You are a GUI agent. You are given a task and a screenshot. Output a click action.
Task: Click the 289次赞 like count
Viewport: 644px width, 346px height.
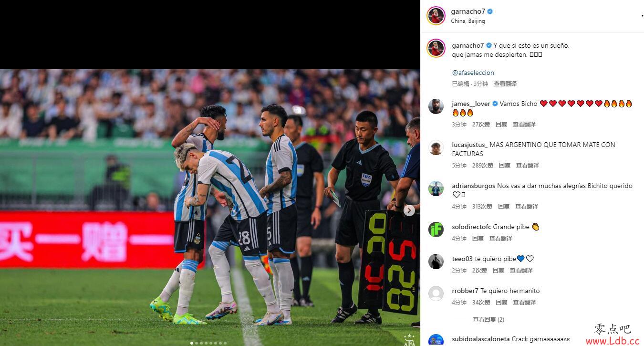point(483,166)
